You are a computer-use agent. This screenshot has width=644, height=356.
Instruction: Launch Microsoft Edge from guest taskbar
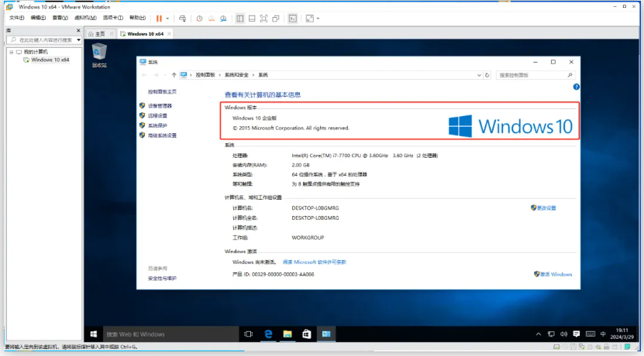click(x=268, y=334)
